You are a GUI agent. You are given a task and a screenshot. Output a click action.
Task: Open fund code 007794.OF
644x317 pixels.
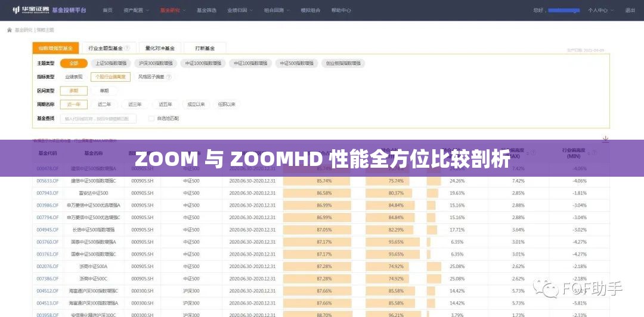pyautogui.click(x=48, y=217)
